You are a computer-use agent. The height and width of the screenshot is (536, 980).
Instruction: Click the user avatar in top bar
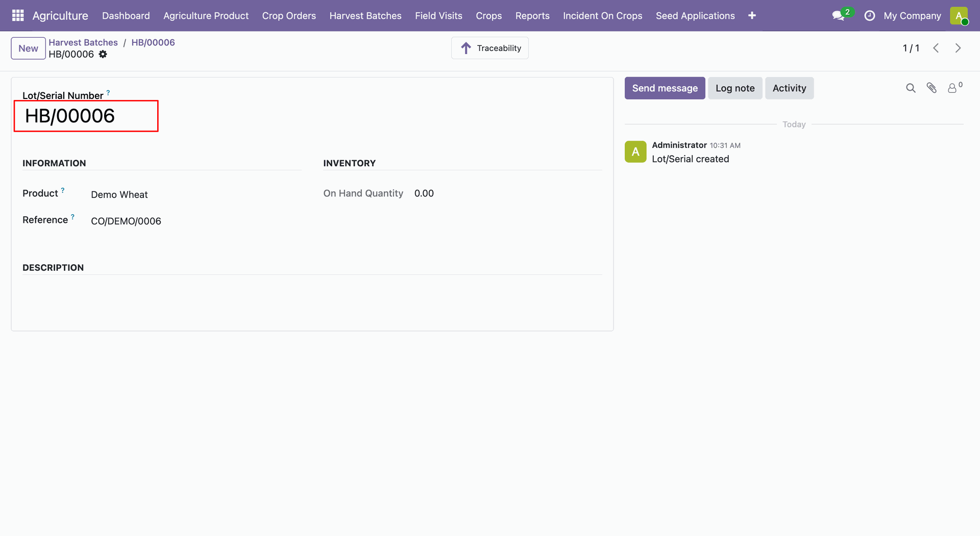point(959,16)
